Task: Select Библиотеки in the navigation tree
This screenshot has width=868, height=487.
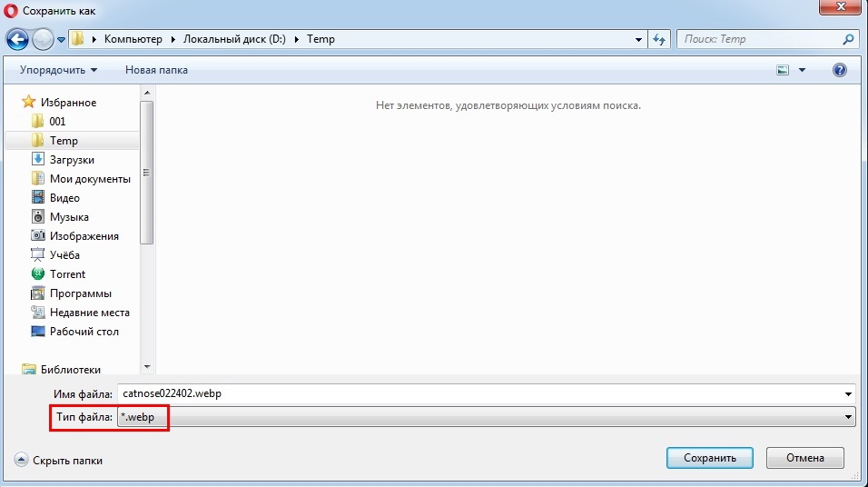Action: [x=70, y=370]
